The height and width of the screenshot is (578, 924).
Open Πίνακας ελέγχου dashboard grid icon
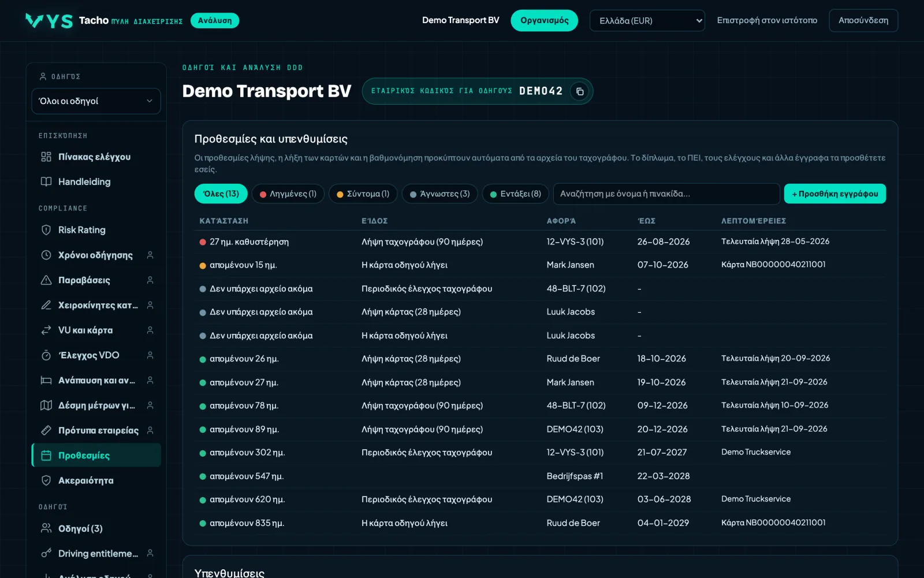[46, 157]
